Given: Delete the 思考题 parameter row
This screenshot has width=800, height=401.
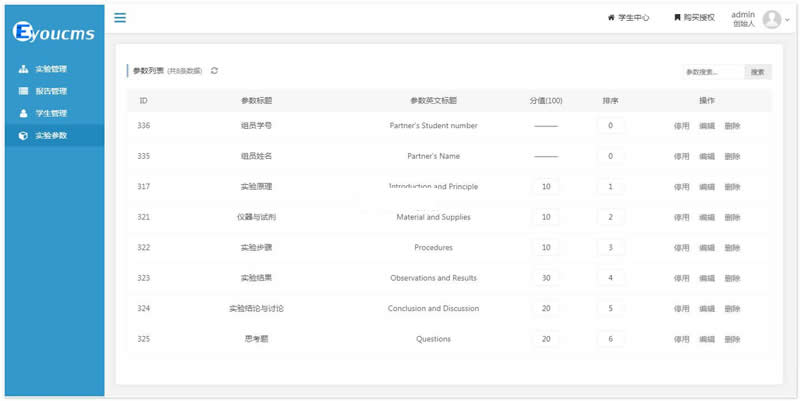Looking at the screenshot, I should (x=732, y=339).
